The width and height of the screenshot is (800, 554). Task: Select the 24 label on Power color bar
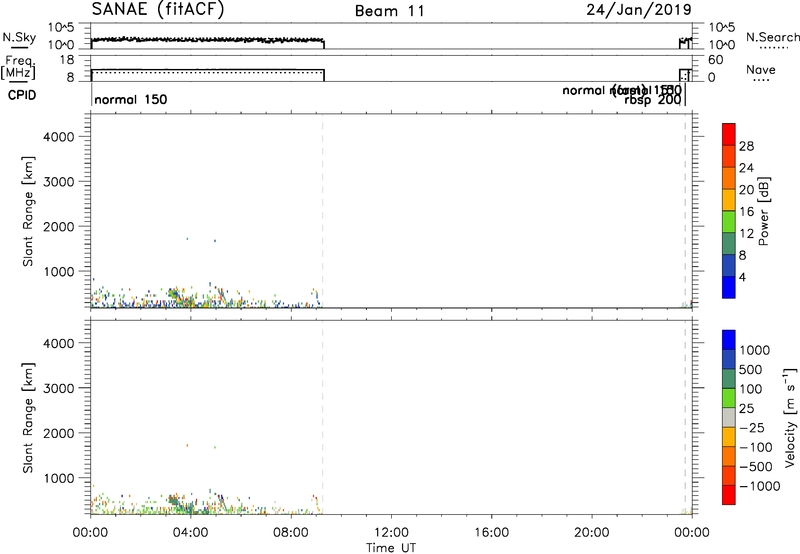click(746, 168)
